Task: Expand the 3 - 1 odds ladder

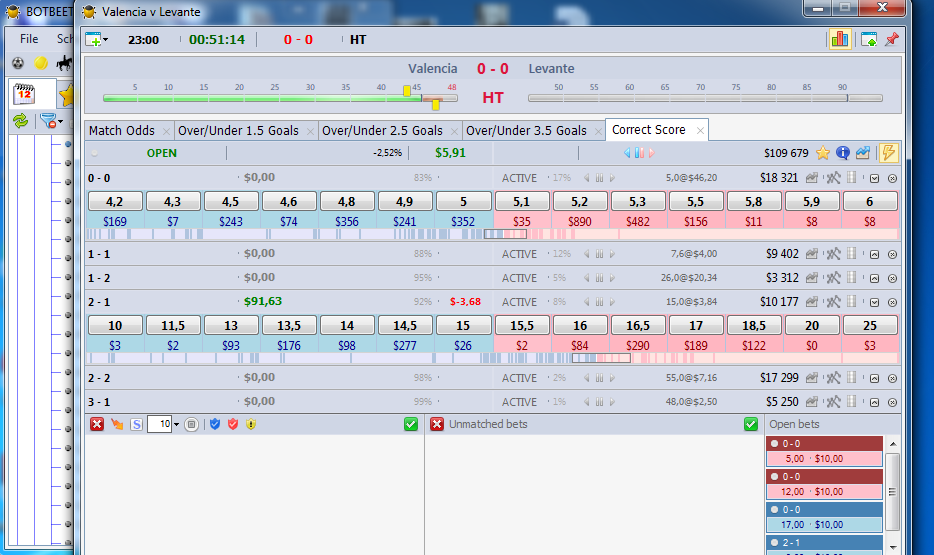Action: [x=874, y=402]
